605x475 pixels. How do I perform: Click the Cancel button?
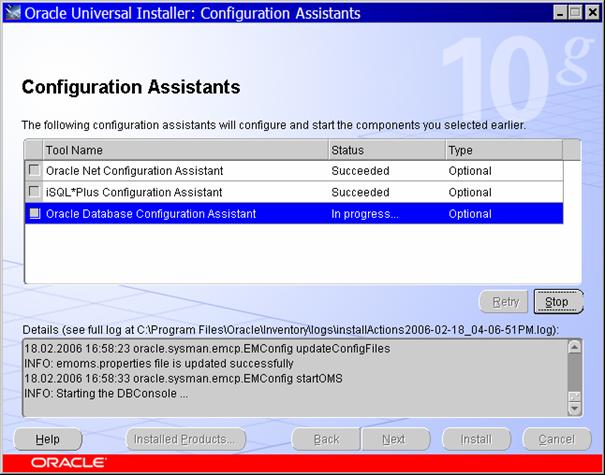point(556,439)
